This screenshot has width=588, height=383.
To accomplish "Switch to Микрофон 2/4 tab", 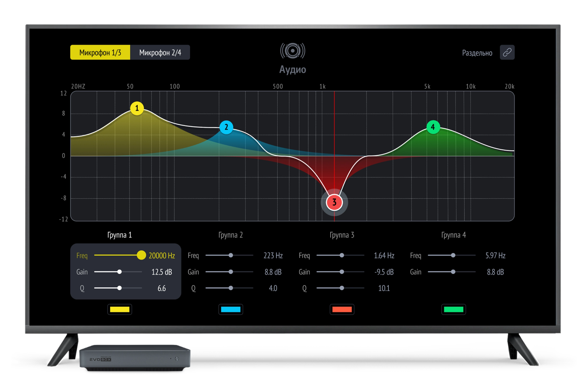I will tap(160, 52).
